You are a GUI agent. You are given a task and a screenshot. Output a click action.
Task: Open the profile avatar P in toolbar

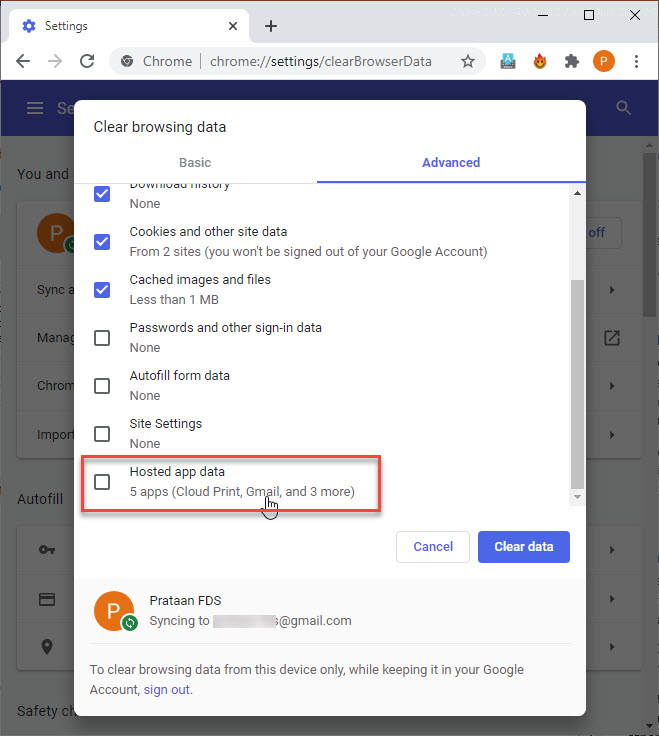click(604, 61)
